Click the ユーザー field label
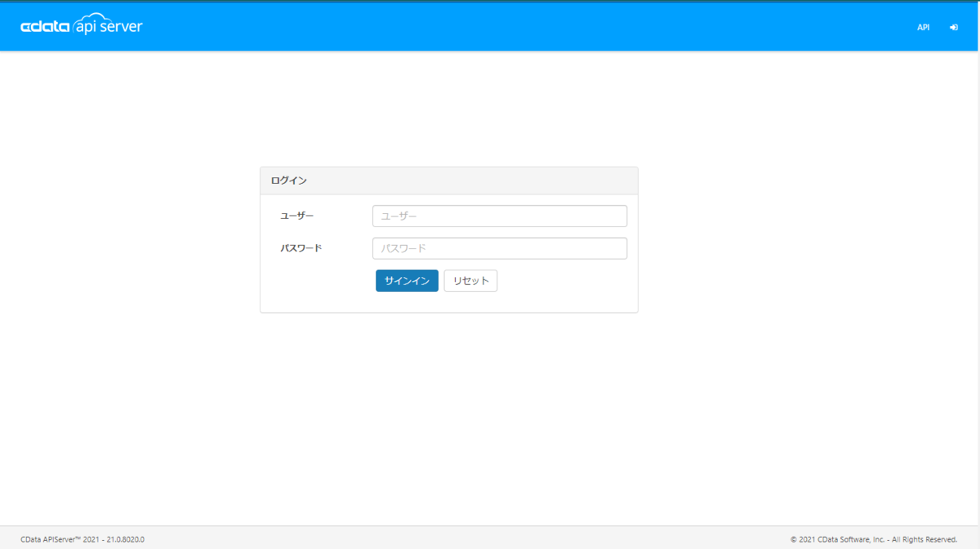Viewport: 980px width, 549px height. [x=297, y=216]
